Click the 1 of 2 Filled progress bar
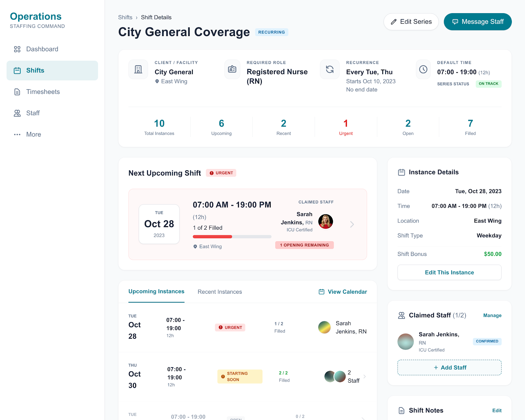The width and height of the screenshot is (525, 420). (232, 237)
